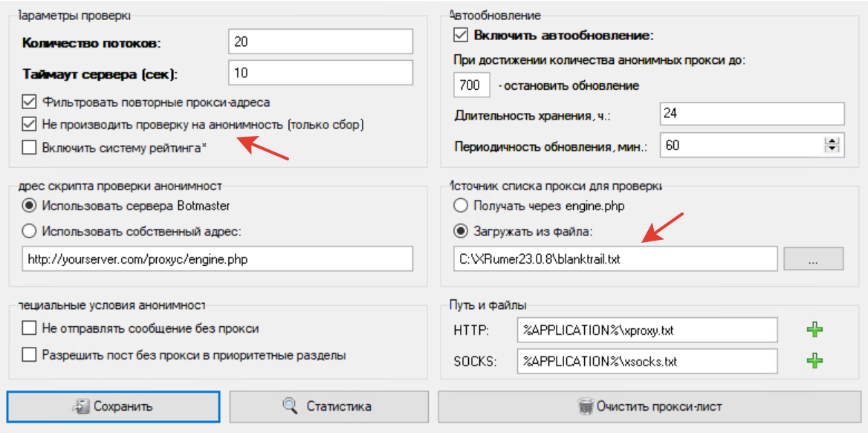Click the "Количество потоков:" label
Image resolution: width=868 pixels, height=433 pixels.
point(91,43)
